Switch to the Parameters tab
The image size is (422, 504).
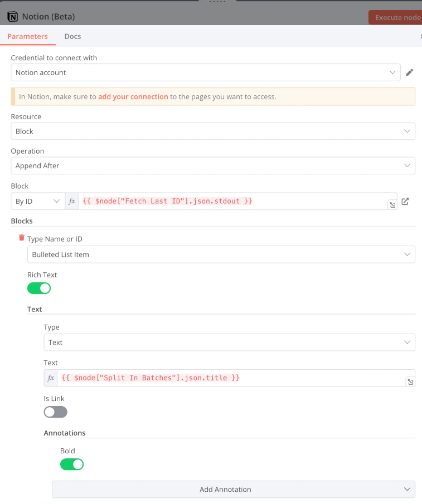(28, 36)
